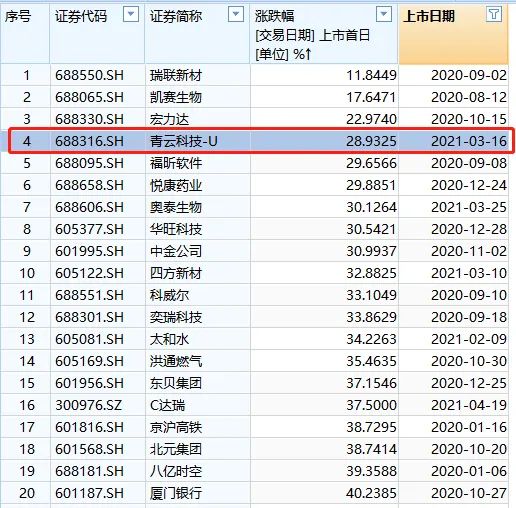Select security name 八亿时空
The height and width of the screenshot is (508, 516).
176,471
